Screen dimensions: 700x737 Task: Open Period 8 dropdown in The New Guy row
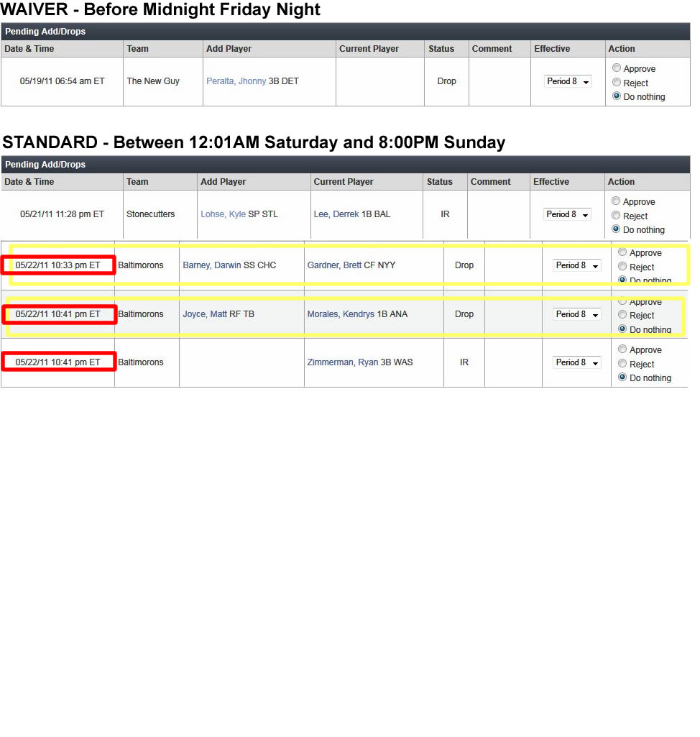568,81
